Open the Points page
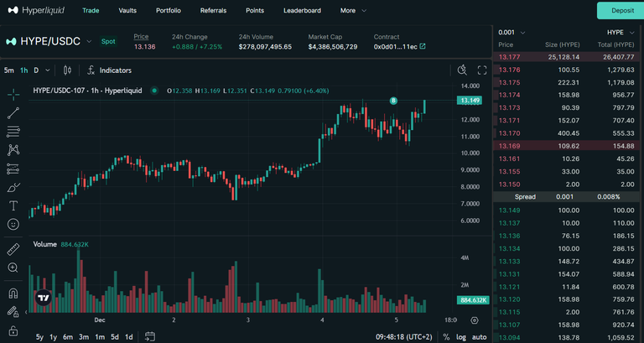This screenshot has height=343, width=644. click(x=255, y=11)
